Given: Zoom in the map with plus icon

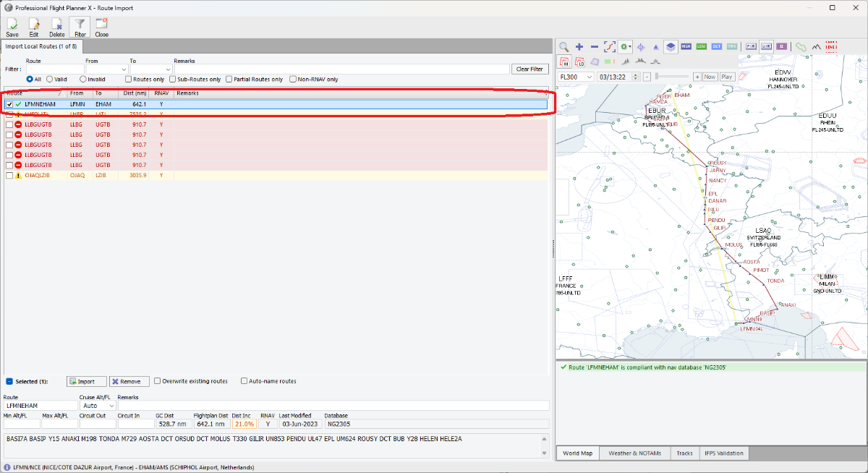Looking at the screenshot, I should (x=579, y=46).
